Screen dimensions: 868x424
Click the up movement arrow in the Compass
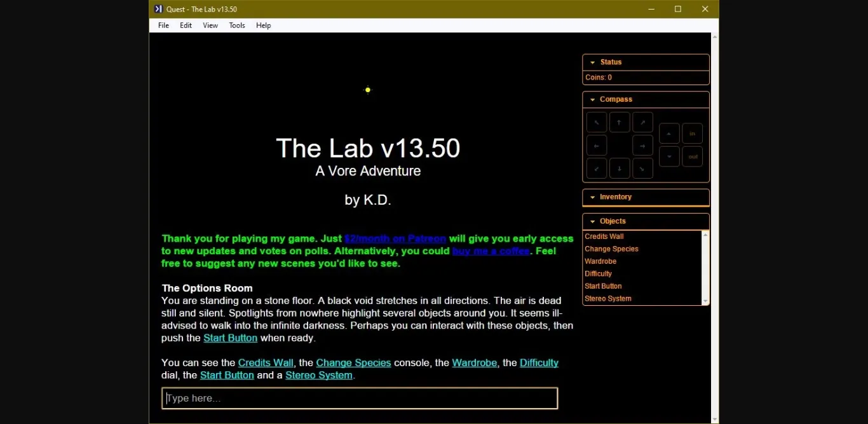point(668,133)
